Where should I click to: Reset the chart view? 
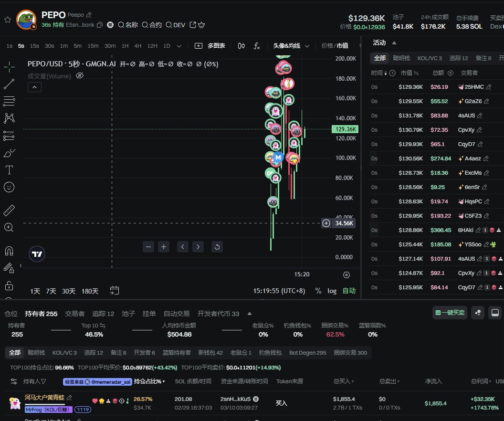click(217, 247)
